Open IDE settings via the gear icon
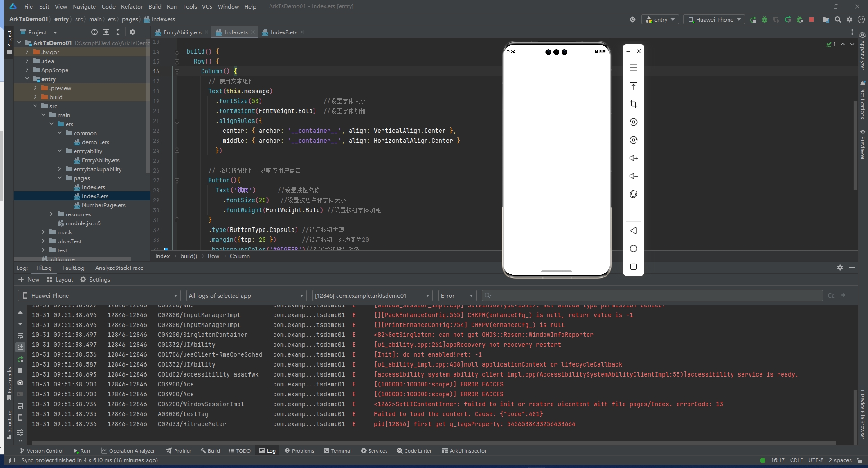Screen dimensions: 868x468 850,19
